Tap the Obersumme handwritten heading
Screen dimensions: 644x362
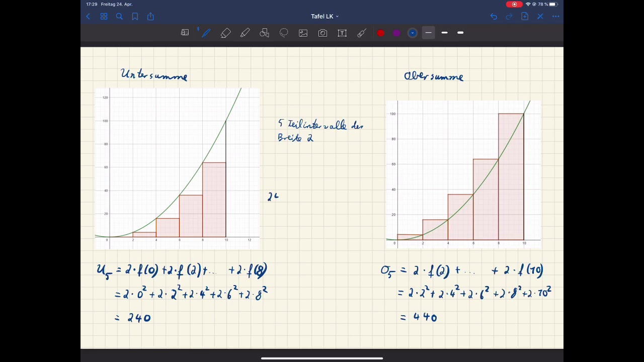pos(434,76)
